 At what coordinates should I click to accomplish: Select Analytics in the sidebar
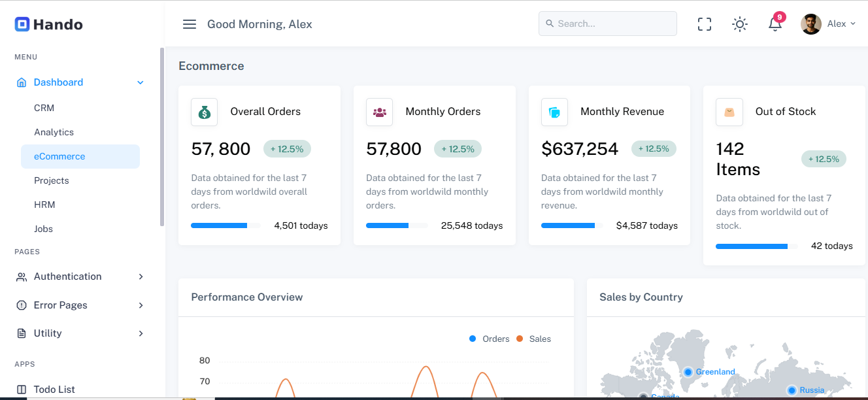(54, 132)
